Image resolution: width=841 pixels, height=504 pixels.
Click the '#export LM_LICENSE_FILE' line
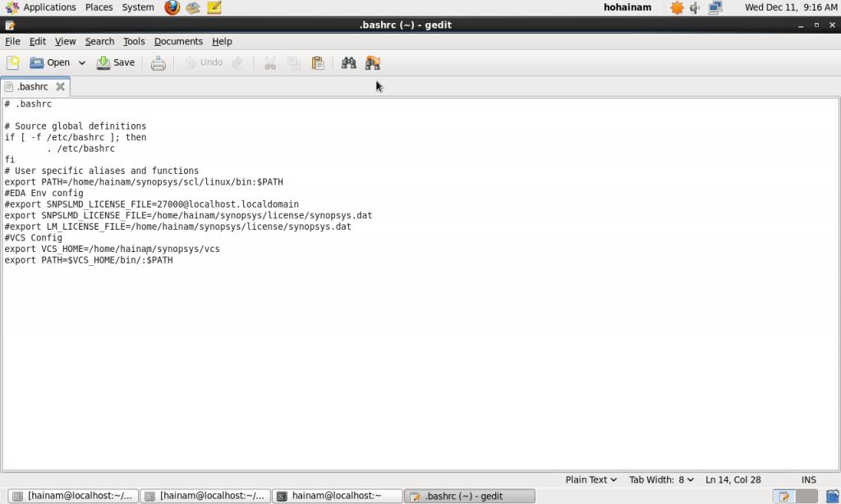(x=177, y=227)
